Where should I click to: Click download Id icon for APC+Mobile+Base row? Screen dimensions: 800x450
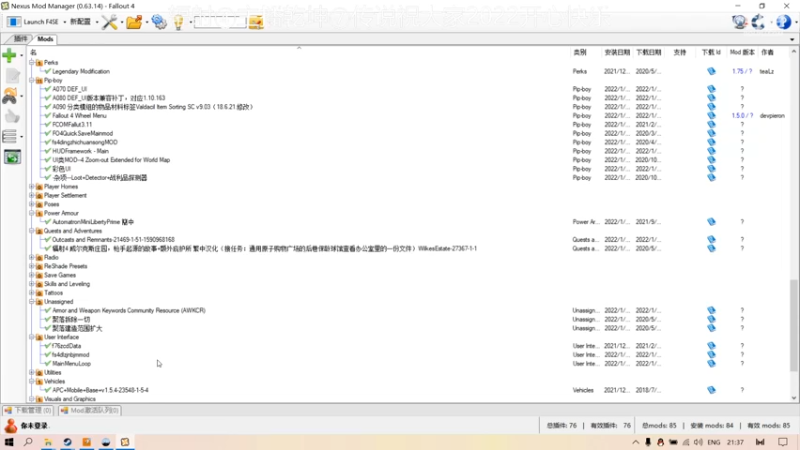[x=711, y=390]
